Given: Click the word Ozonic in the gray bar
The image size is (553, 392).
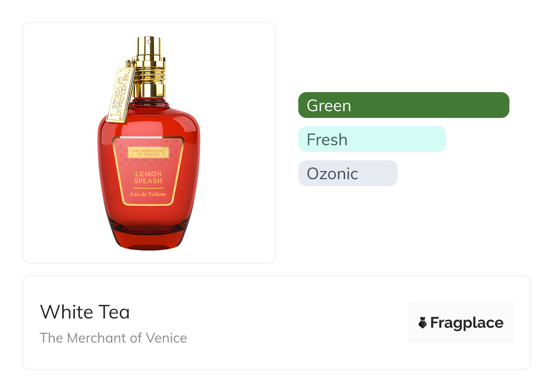Looking at the screenshot, I should coord(332,173).
